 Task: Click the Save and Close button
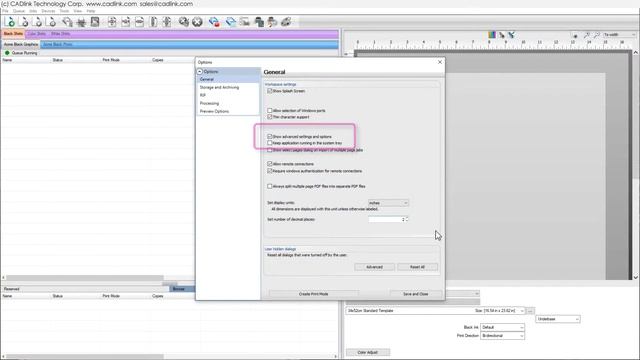[416, 294]
